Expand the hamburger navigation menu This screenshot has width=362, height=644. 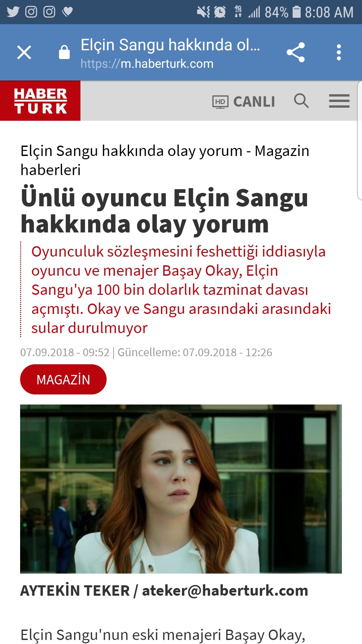point(339,101)
